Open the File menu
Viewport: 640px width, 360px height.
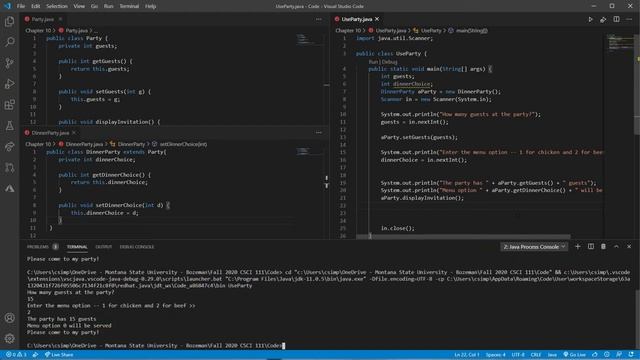pos(21,6)
